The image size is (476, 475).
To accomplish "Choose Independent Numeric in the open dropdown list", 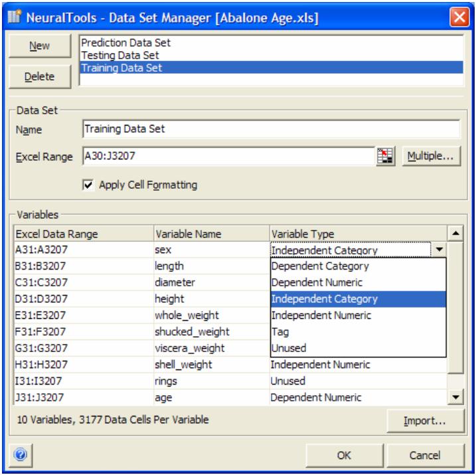I will click(x=358, y=316).
